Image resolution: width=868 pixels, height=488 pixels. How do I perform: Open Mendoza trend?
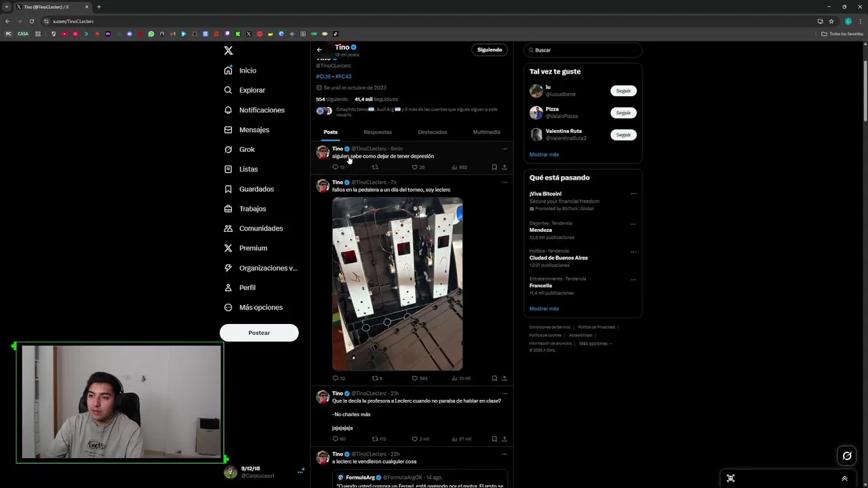click(541, 230)
